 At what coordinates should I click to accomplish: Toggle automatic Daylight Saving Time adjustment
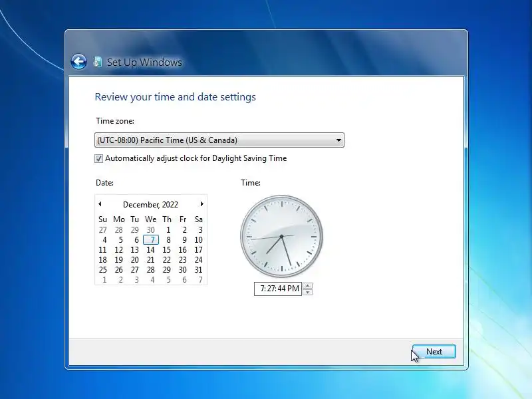98,158
